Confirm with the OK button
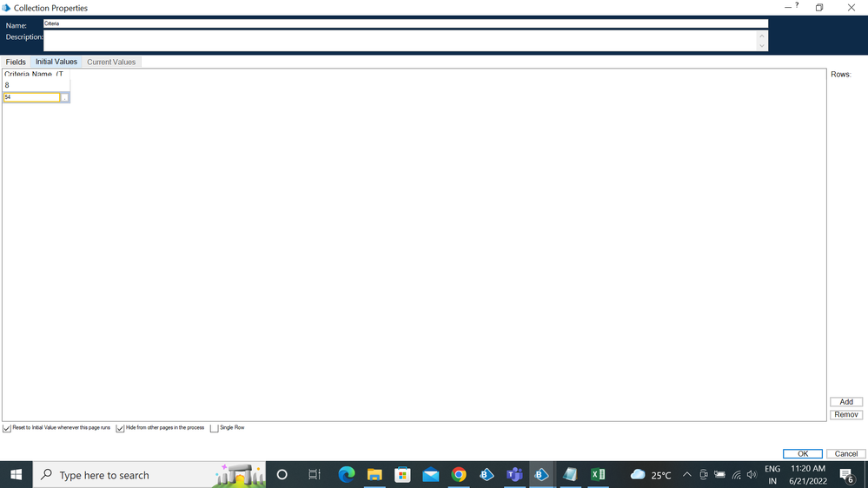Image resolution: width=868 pixels, height=488 pixels. [803, 453]
